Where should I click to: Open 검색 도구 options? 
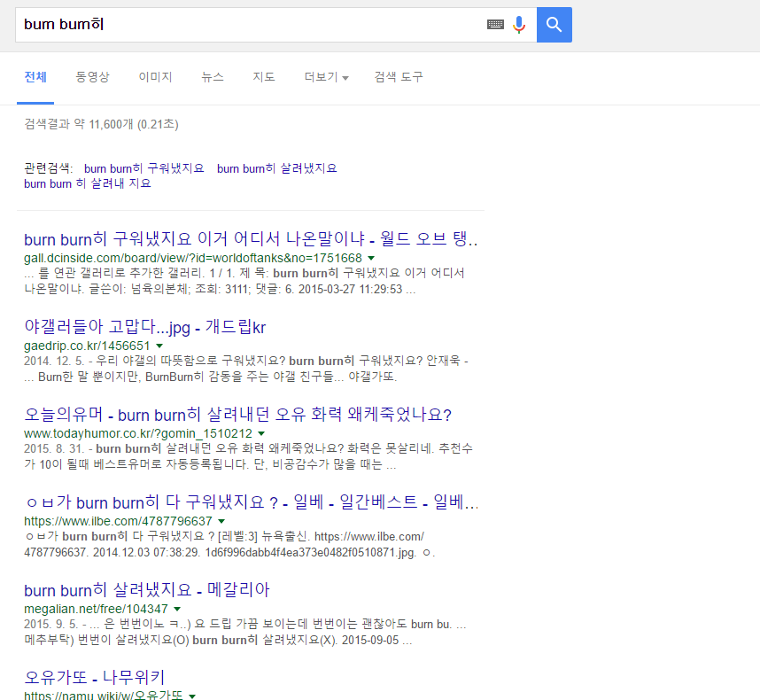399,77
